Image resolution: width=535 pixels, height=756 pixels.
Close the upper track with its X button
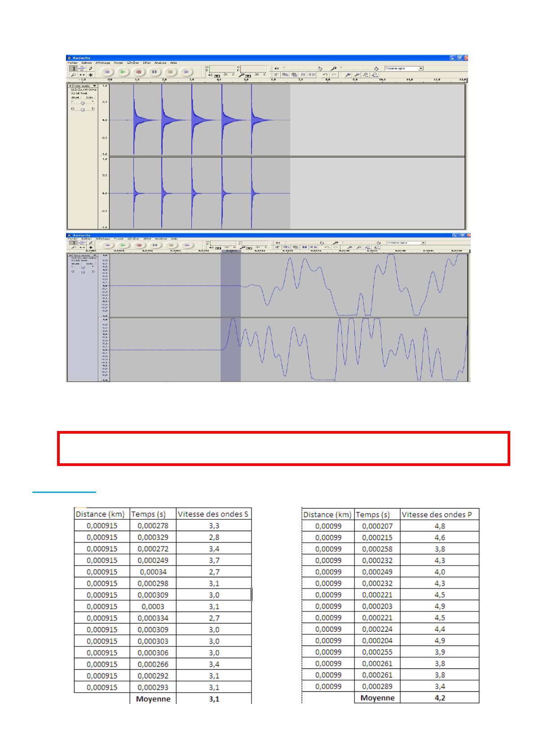point(70,86)
